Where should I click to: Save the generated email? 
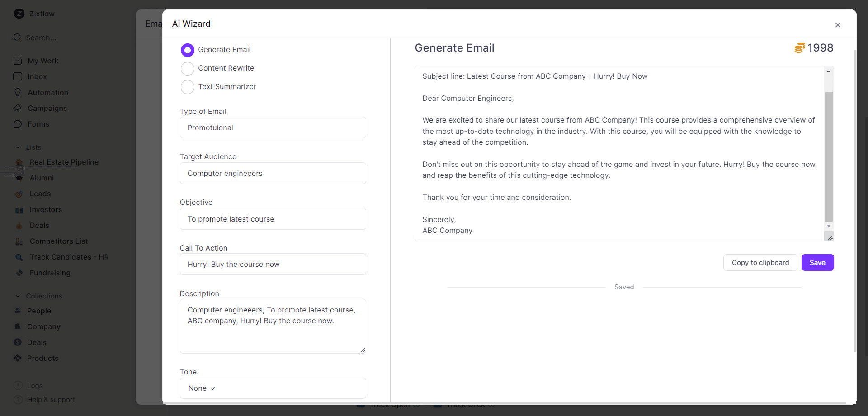click(817, 262)
